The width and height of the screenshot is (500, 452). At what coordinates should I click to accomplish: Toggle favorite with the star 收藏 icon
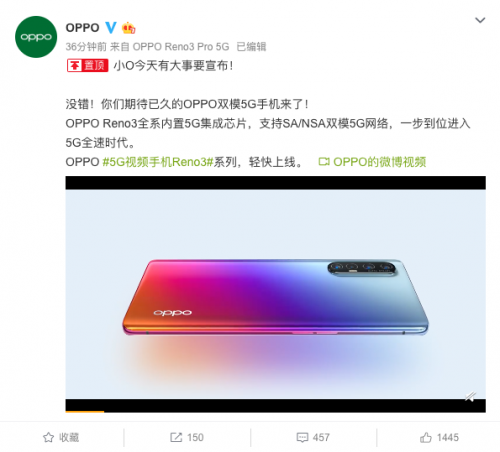pyautogui.click(x=49, y=437)
